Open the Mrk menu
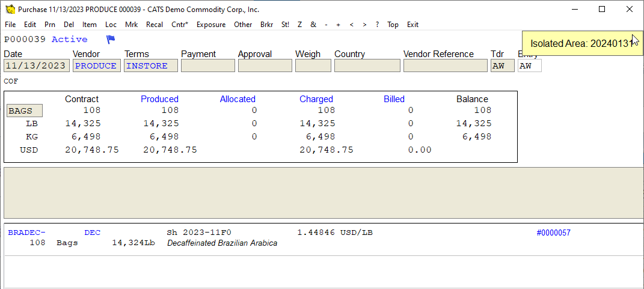Screen dimensions: 644x289 pos(132,25)
